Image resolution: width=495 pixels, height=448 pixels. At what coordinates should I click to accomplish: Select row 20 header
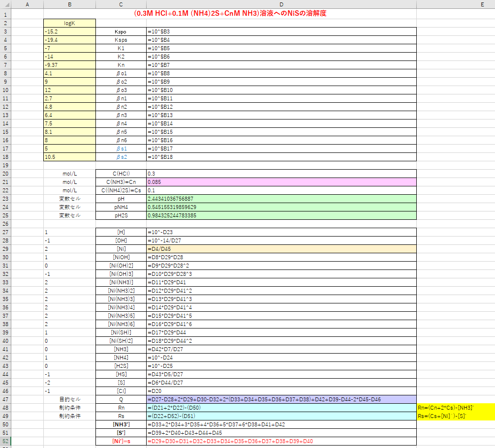tap(5, 174)
